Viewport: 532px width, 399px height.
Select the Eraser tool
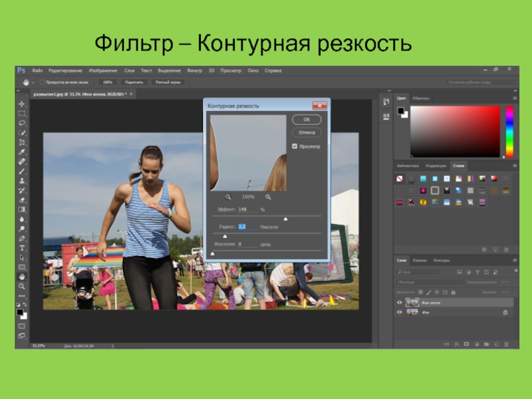click(22, 200)
